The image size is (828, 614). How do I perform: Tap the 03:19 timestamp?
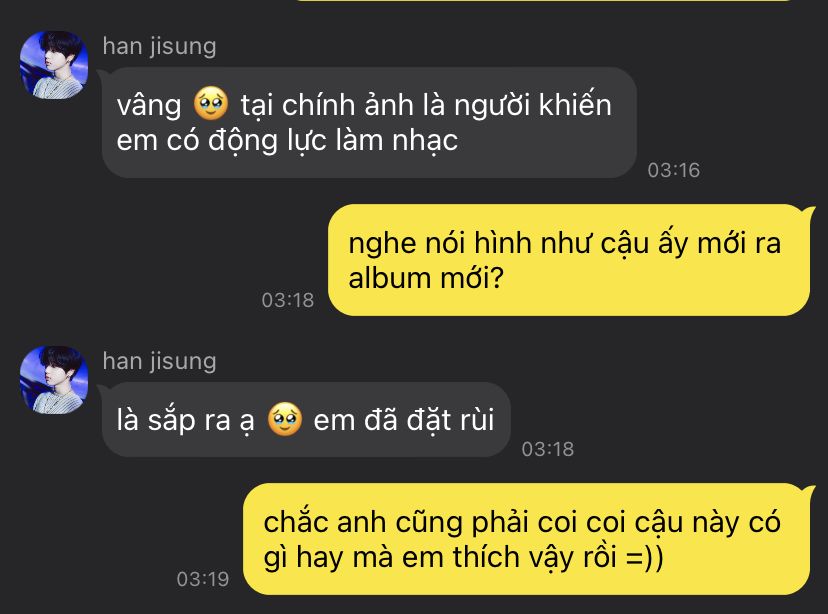tap(203, 579)
